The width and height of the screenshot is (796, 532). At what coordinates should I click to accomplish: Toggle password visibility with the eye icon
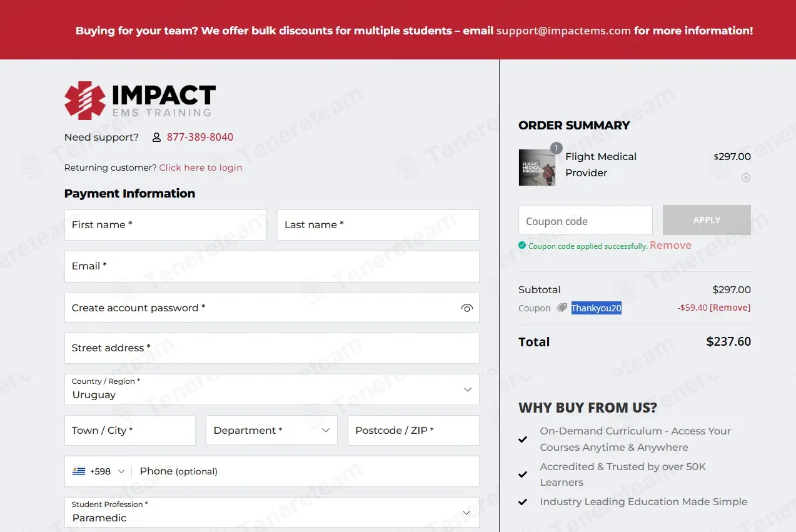(466, 308)
